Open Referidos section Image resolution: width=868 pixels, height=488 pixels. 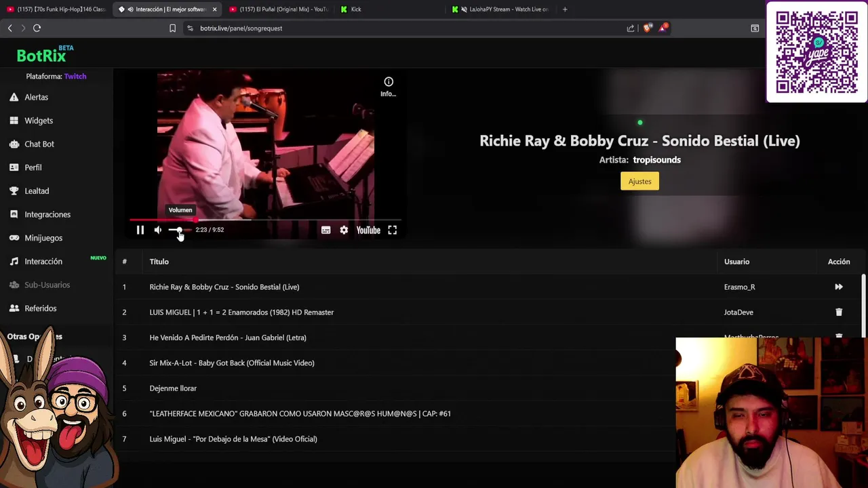pos(41,308)
